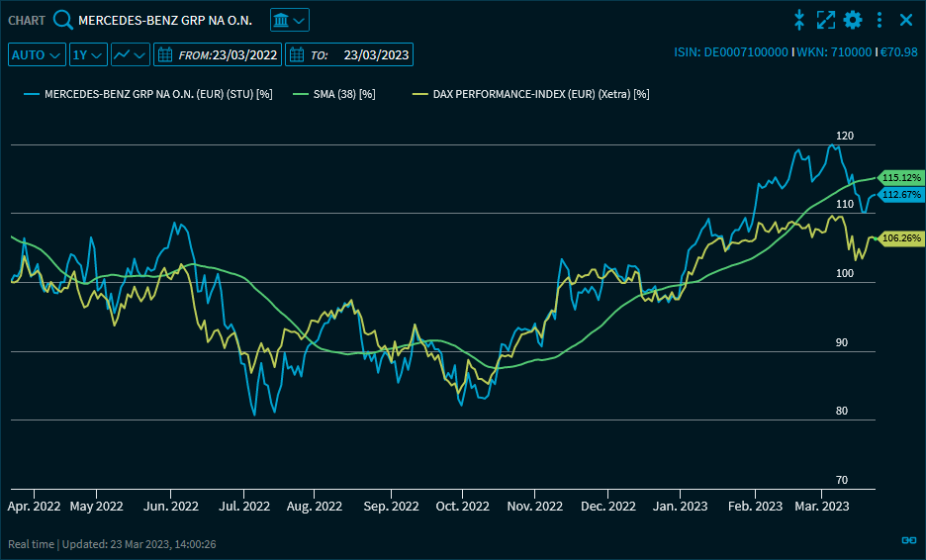The image size is (926, 560).
Task: Expand the 1Y time range dropdown
Action: point(88,54)
